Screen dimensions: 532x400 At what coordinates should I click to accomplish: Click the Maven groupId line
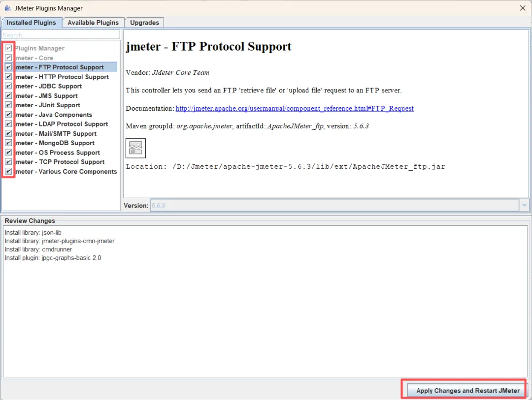[247, 126]
